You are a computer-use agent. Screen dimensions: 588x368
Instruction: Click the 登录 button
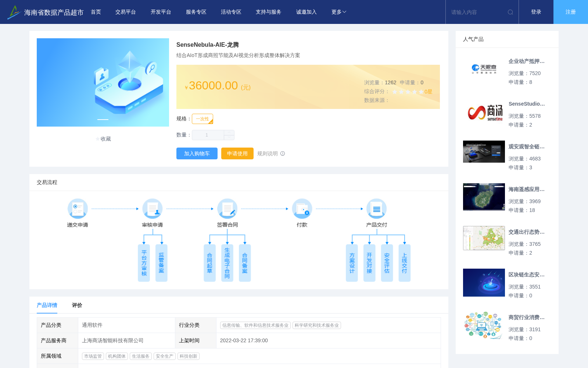coord(536,12)
